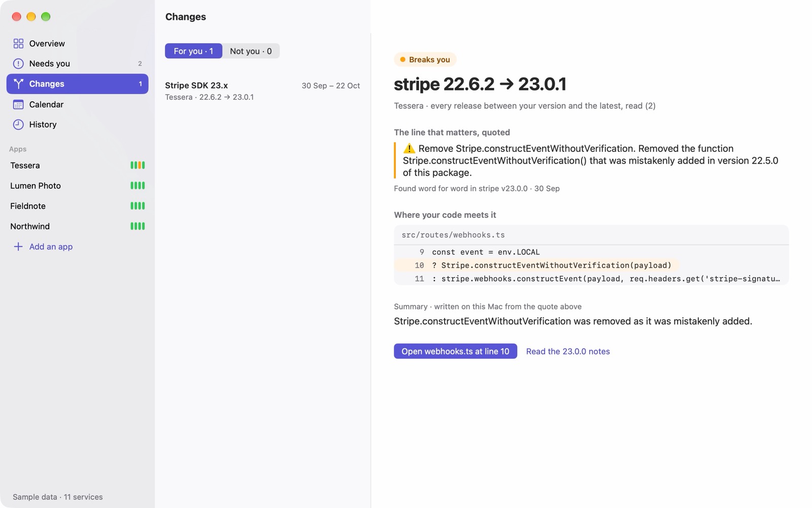Open the Overview section

click(77, 44)
